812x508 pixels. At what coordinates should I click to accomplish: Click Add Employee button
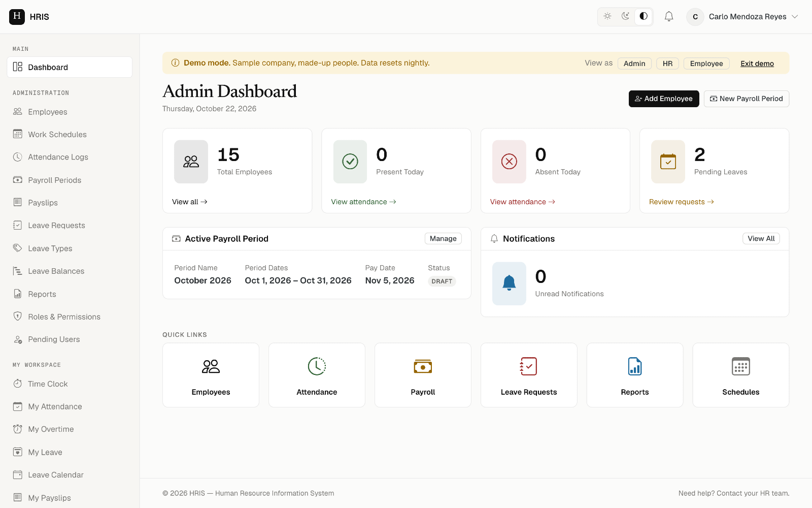click(x=664, y=99)
